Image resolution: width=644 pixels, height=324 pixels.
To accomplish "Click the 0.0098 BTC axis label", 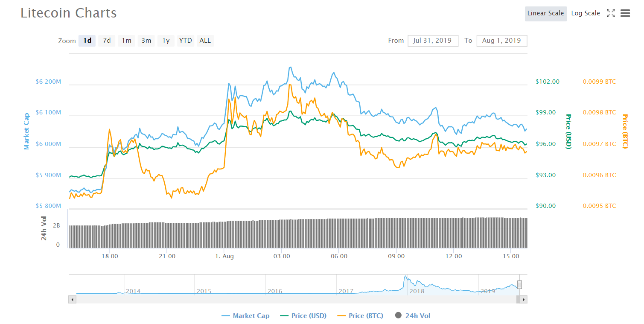I will tap(599, 112).
